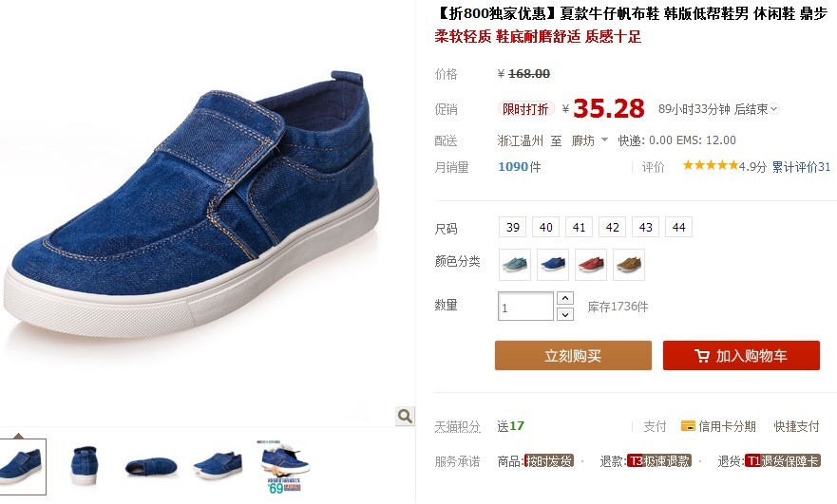Click the credit card icon beside 信用卡分期
Image resolution: width=837 pixels, height=504 pixels.
[688, 425]
